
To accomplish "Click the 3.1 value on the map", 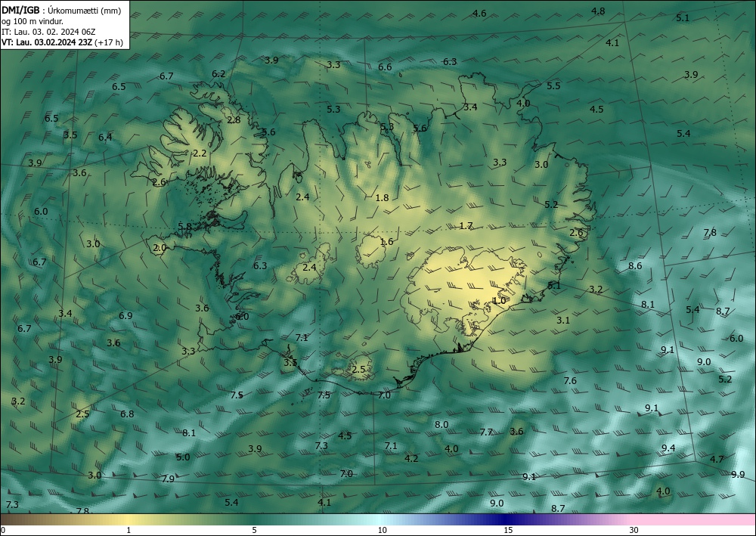I will pos(563,320).
